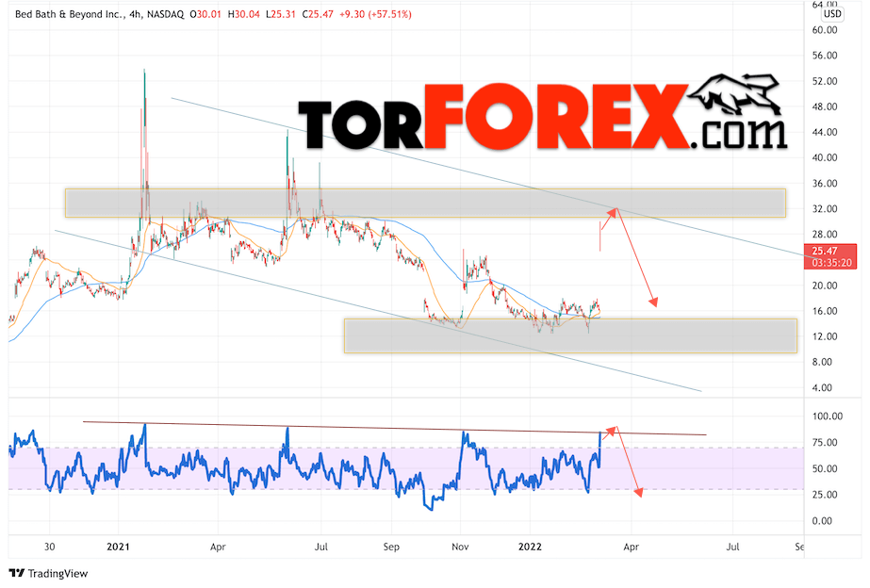
Task: Click the NASDAQ exchange label
Action: (x=165, y=14)
